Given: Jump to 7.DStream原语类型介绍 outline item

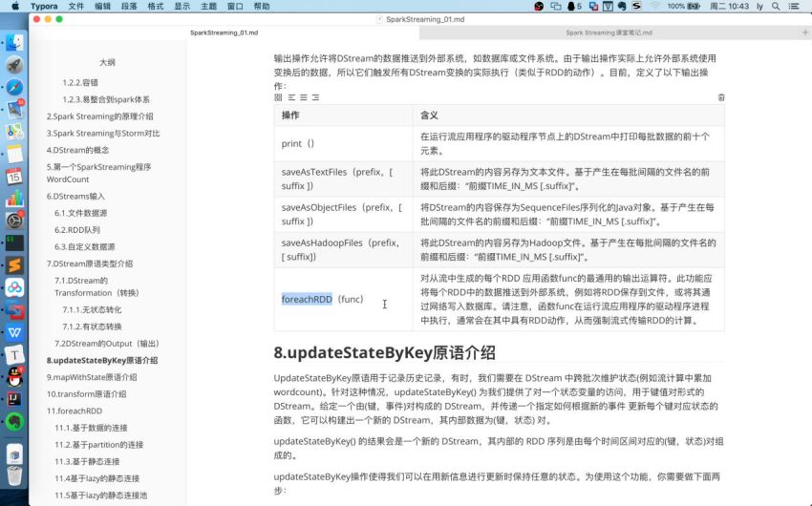Looking at the screenshot, I should point(90,264).
